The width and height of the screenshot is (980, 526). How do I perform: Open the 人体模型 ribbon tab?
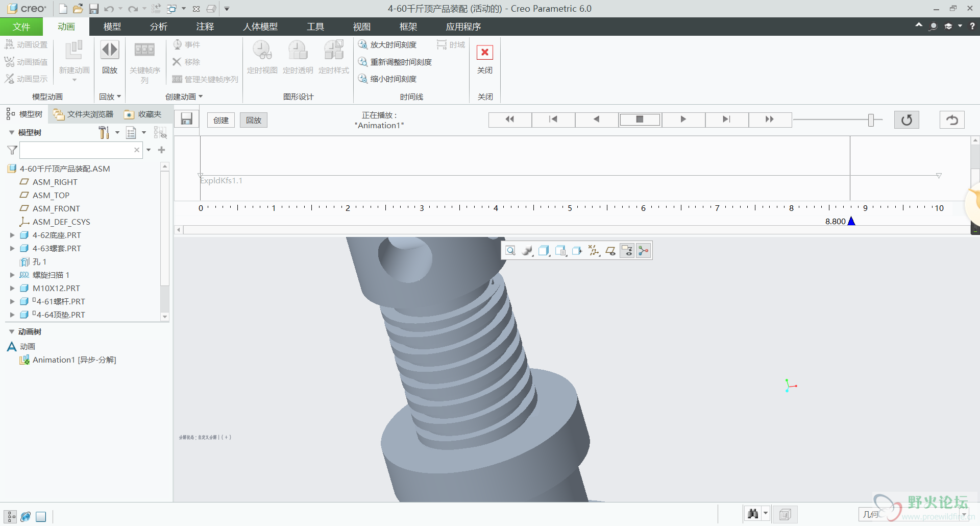coord(260,27)
